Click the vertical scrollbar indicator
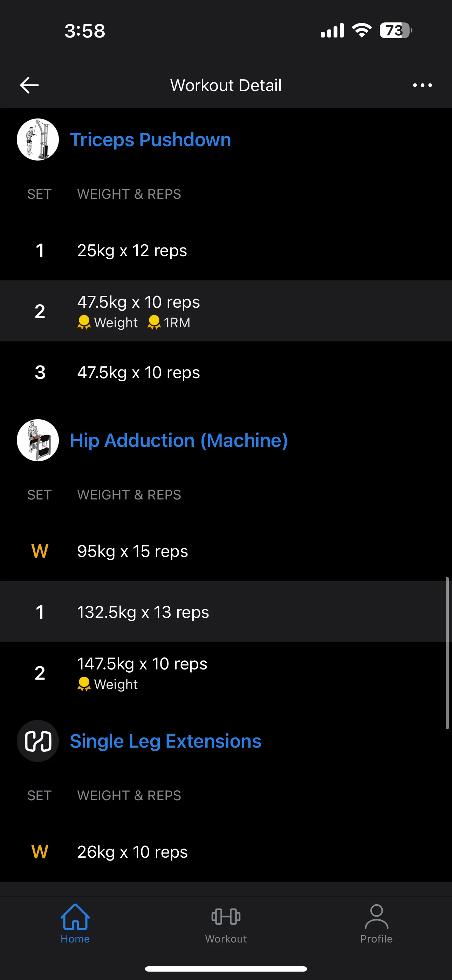This screenshot has height=980, width=452. click(447, 653)
